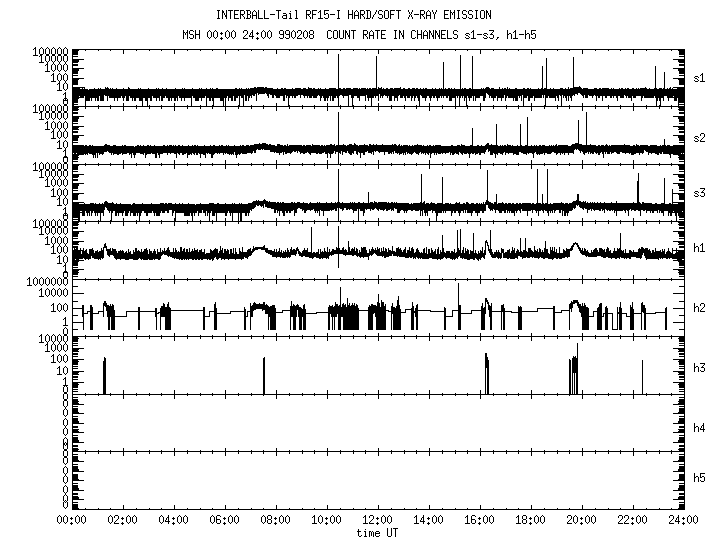Screen dimensions: 720x550
Task: Click the 00:00 time axis tick label
Action: tap(71, 521)
